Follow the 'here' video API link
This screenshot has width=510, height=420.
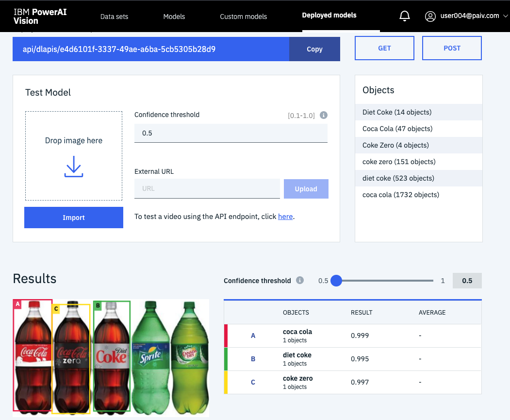click(285, 217)
